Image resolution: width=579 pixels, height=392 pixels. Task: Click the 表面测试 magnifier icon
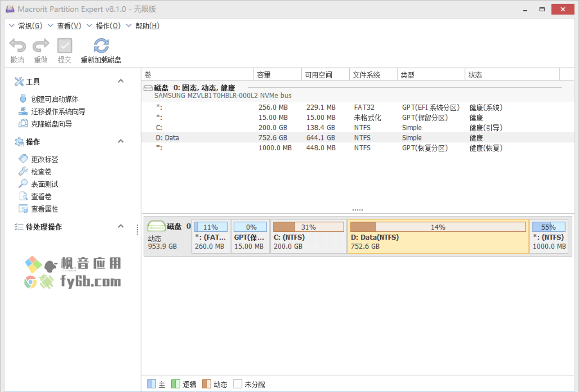(x=23, y=184)
